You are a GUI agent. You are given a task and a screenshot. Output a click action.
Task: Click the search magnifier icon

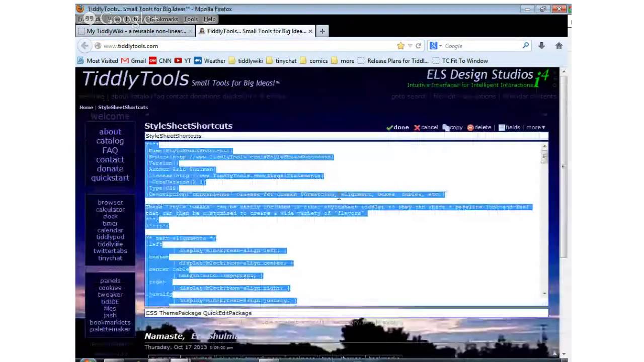[x=526, y=46]
